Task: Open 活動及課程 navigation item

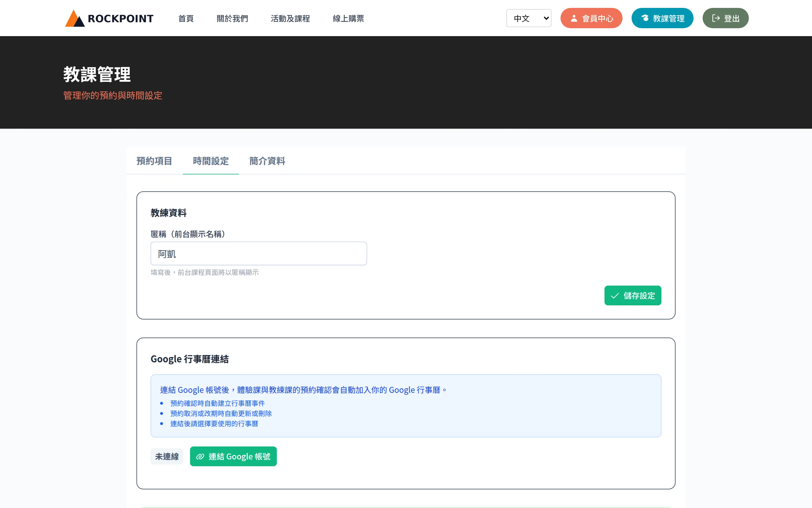Action: [x=290, y=18]
